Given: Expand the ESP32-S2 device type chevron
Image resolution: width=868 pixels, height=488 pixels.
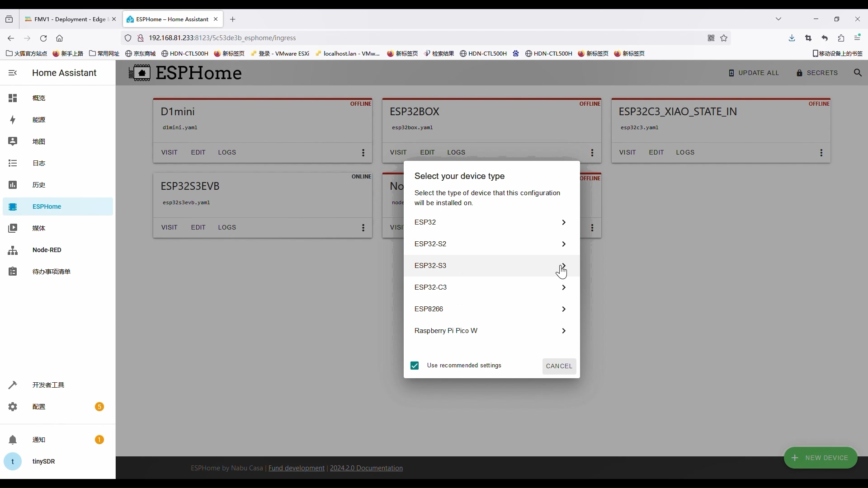Looking at the screenshot, I should [x=564, y=244].
